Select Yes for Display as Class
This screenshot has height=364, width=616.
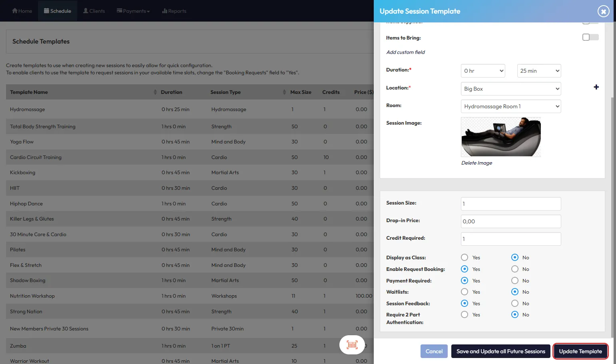point(464,257)
